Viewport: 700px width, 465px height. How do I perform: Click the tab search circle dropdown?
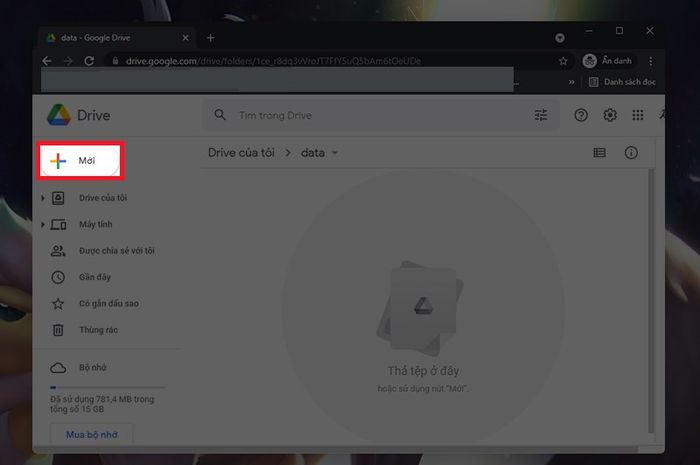560,38
